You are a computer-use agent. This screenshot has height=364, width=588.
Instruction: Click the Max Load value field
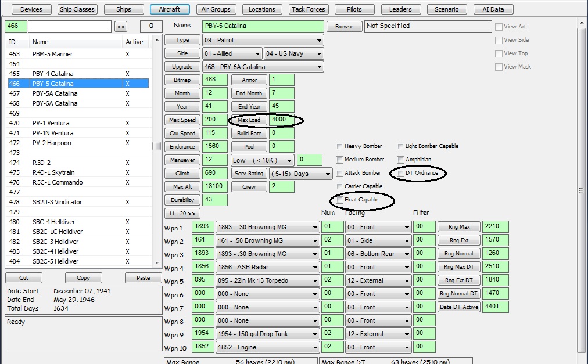tap(282, 120)
